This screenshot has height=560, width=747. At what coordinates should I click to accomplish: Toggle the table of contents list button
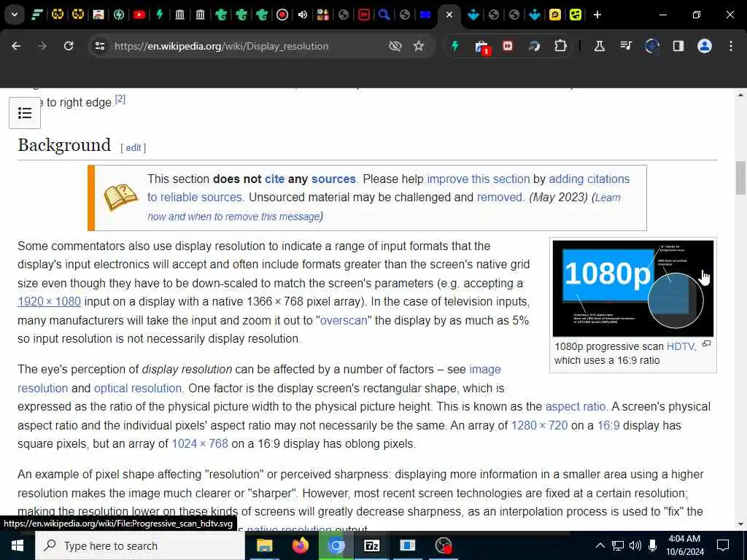[25, 113]
